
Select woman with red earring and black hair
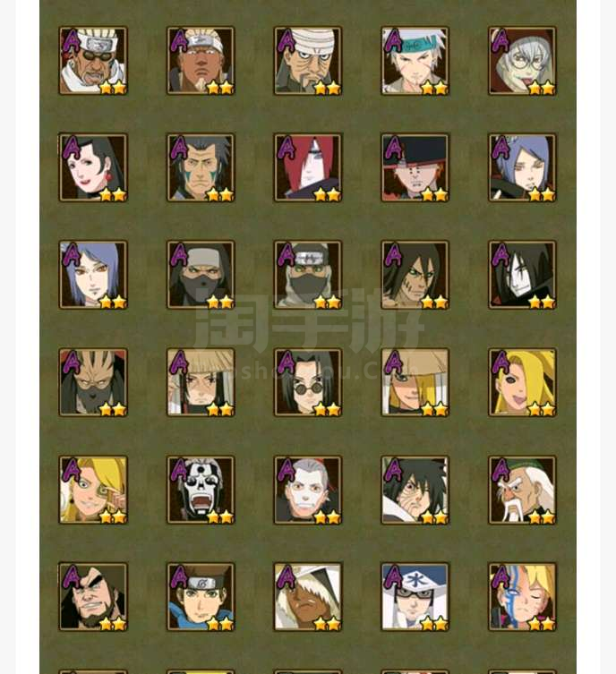[x=93, y=167]
